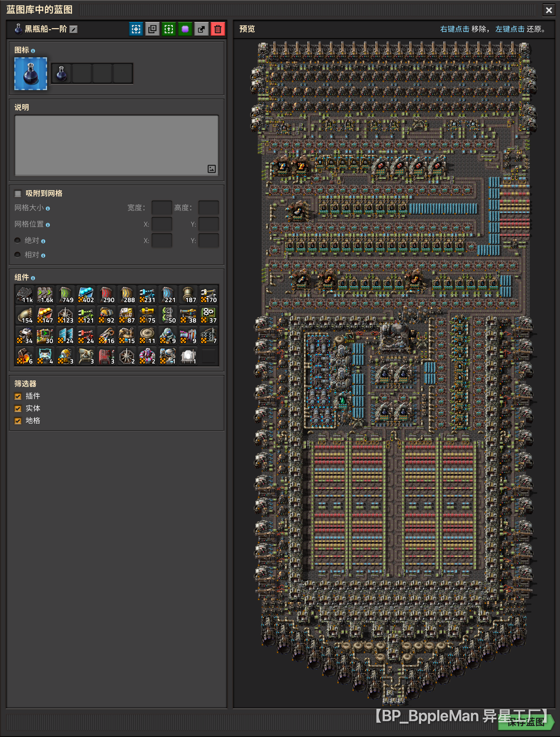560x737 pixels.
Task: Click the green 保存蓝图 save button
Action: [525, 722]
